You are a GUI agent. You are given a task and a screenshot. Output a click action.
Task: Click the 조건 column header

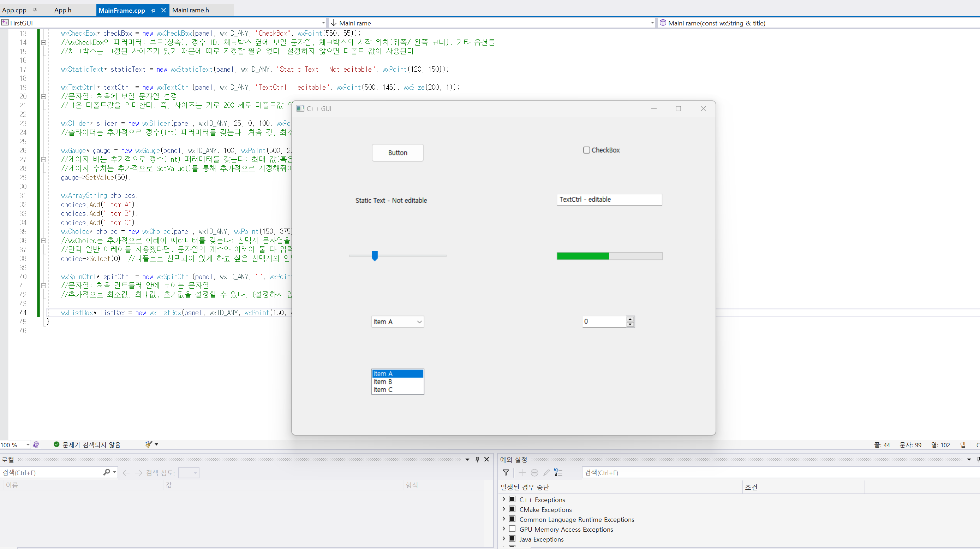tap(803, 487)
